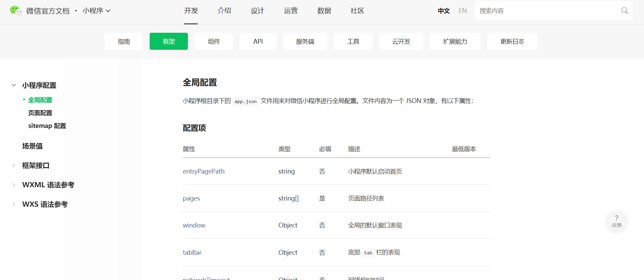Select the green 框架 tab
This screenshot has width=644, height=280.
click(169, 41)
